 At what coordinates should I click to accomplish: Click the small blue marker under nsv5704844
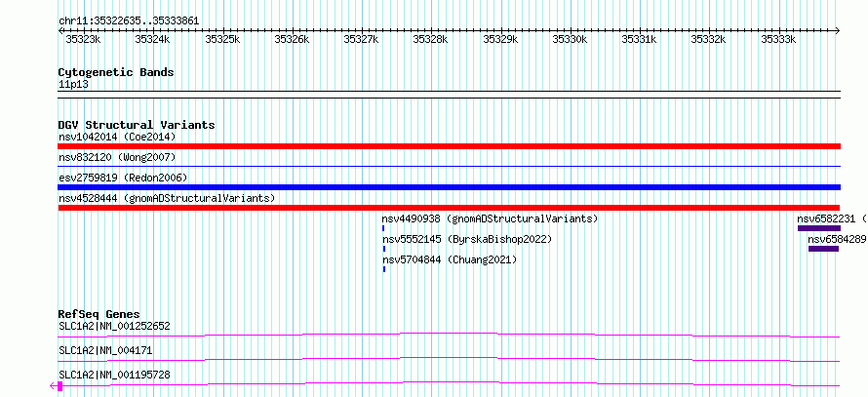click(383, 269)
